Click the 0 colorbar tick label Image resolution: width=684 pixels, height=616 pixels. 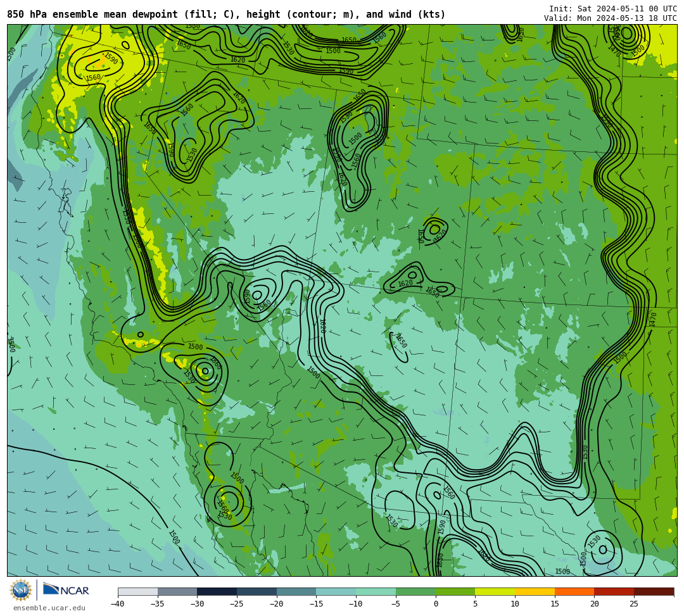[x=436, y=604]
